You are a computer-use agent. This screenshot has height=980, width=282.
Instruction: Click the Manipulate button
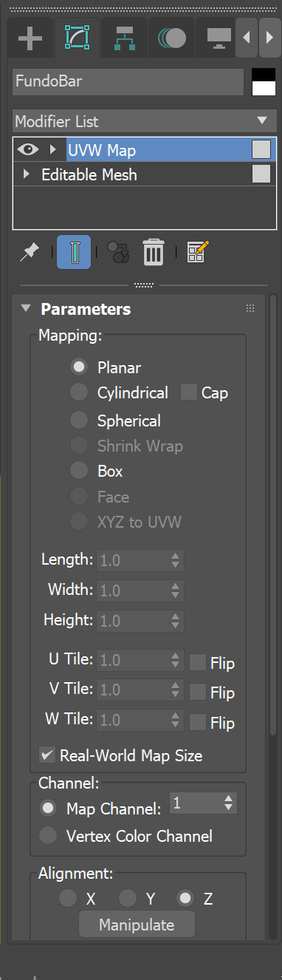pos(137,925)
